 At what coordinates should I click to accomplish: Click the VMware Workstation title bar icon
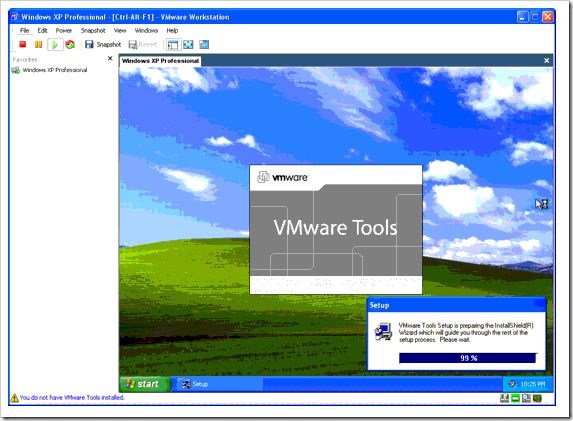(x=15, y=17)
